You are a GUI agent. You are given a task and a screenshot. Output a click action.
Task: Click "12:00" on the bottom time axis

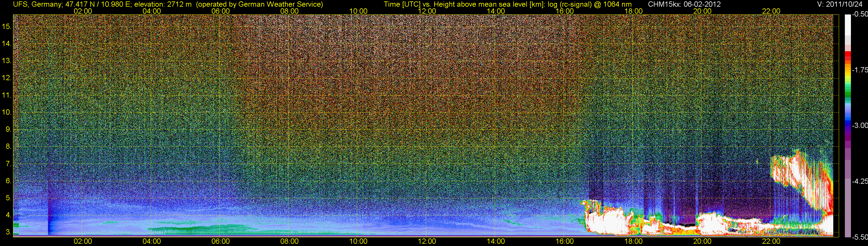427,241
